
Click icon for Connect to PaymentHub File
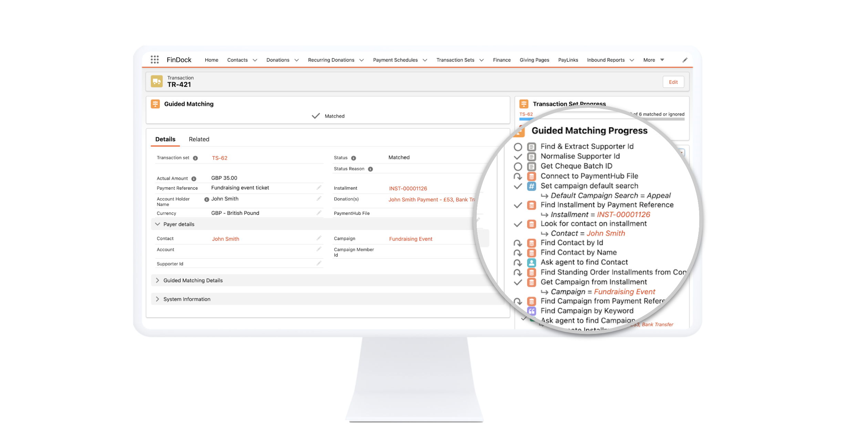point(531,177)
